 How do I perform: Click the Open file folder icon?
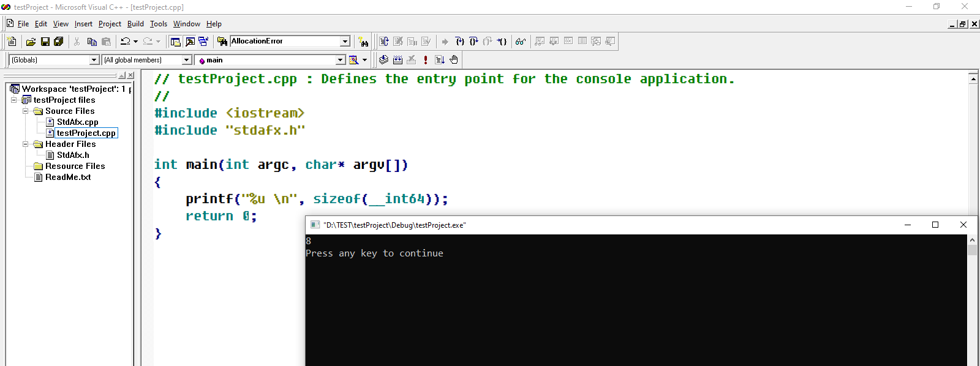(x=31, y=42)
